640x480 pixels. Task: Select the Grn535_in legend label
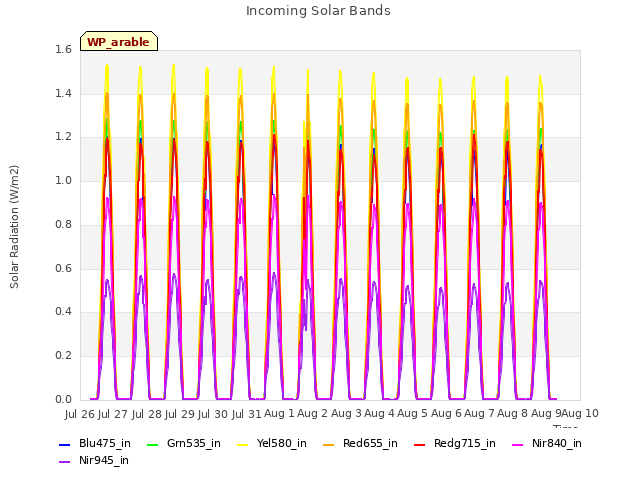coord(193,444)
